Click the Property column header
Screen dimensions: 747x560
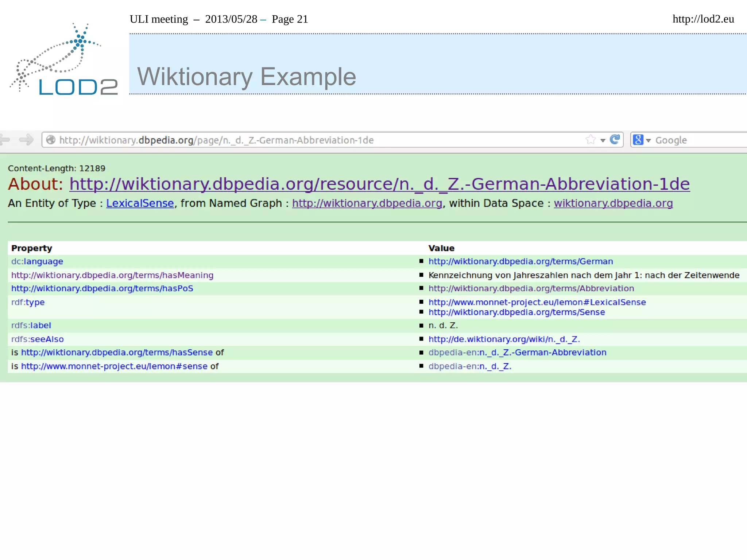click(32, 248)
